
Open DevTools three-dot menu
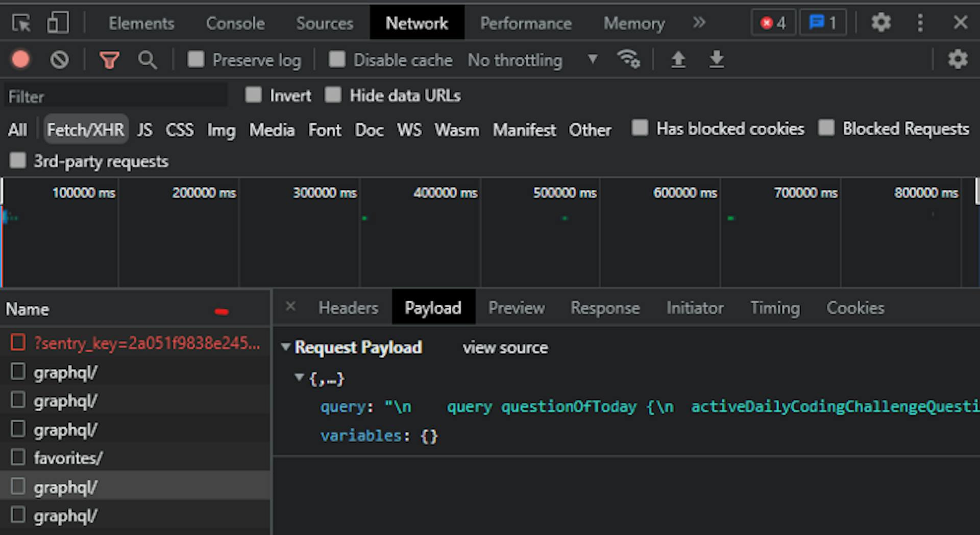(x=920, y=23)
